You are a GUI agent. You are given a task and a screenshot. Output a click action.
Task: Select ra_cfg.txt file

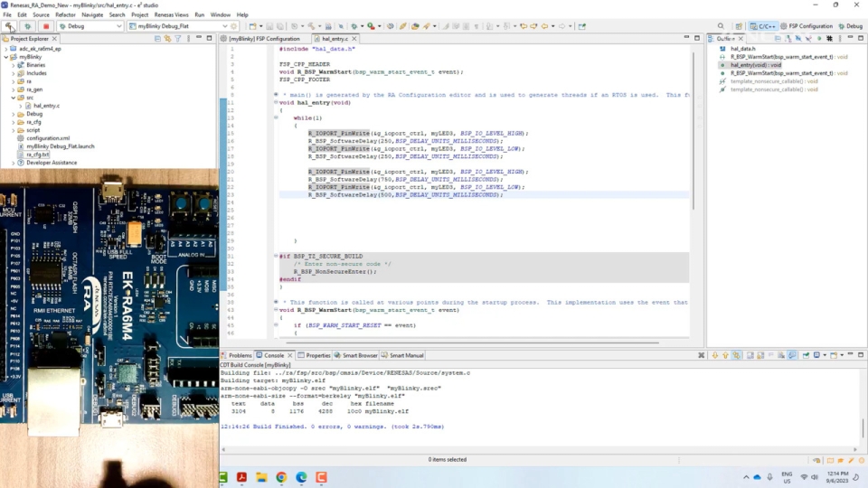(38, 155)
